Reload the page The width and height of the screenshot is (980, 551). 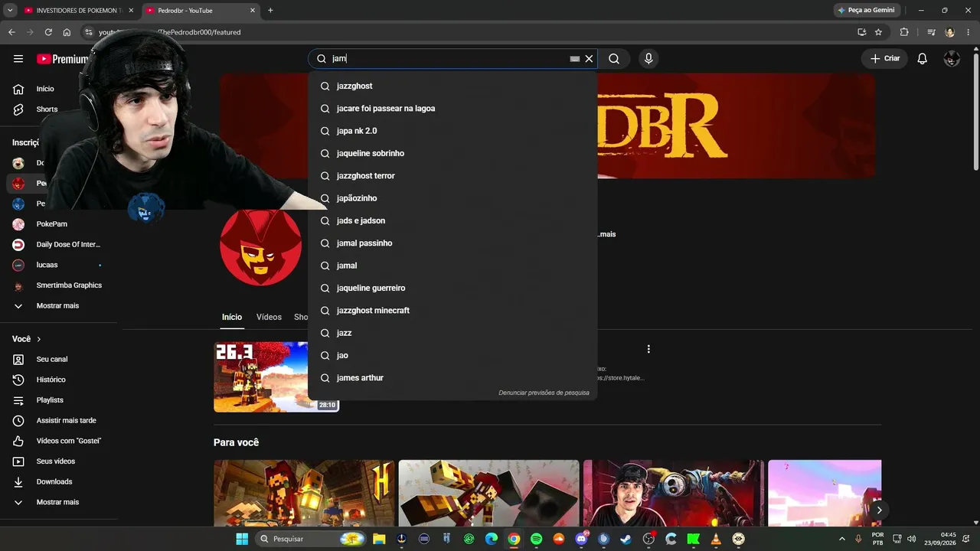48,32
